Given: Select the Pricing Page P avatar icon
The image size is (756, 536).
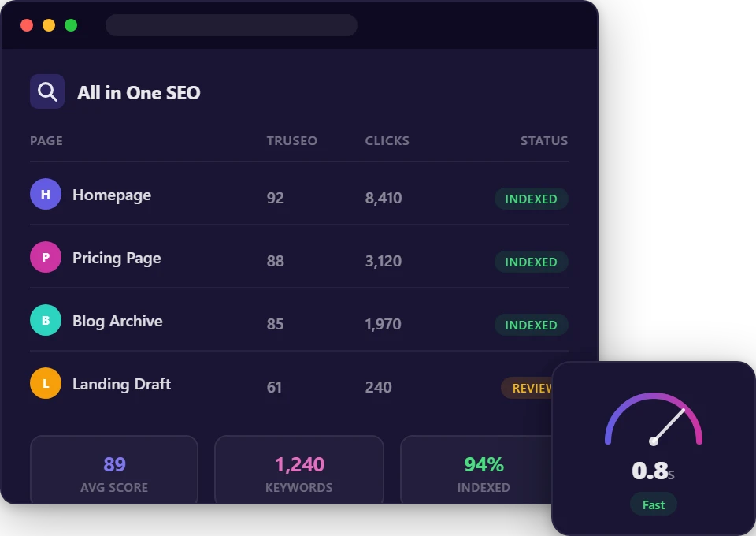Looking at the screenshot, I should (46, 257).
